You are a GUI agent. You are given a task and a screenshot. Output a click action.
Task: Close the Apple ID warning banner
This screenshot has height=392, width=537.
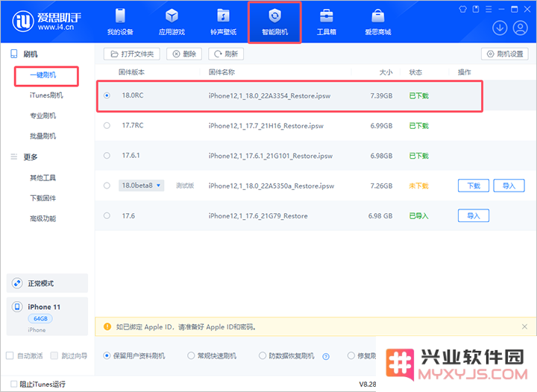(524, 326)
